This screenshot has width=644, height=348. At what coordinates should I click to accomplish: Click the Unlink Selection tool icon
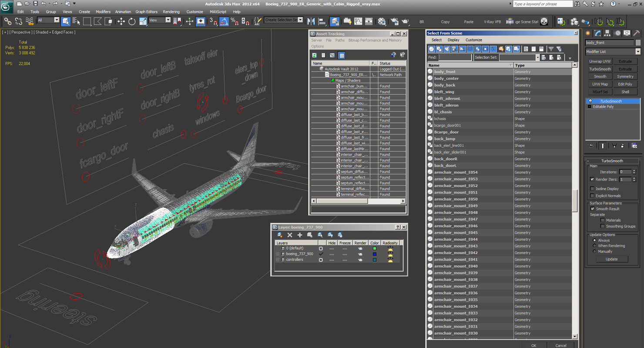coord(19,21)
